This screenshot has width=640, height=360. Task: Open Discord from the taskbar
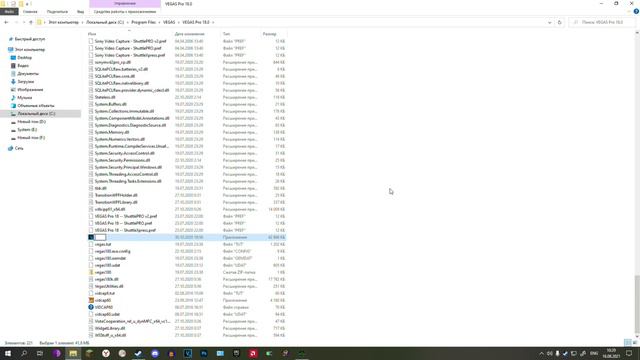(x=155, y=353)
